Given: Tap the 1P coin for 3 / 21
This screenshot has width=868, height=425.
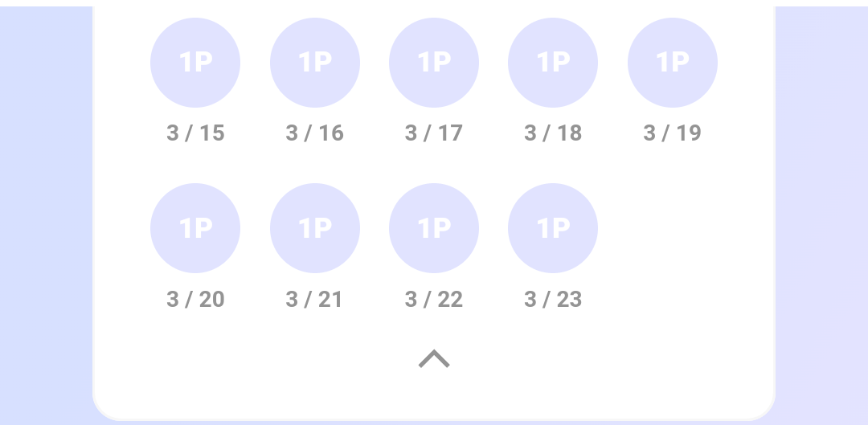Looking at the screenshot, I should coord(315,228).
